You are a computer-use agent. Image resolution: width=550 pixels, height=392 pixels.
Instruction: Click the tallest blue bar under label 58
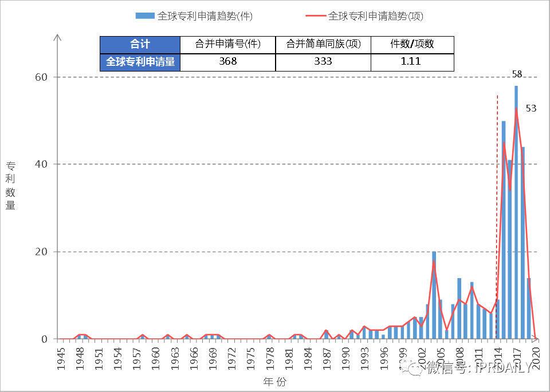pos(516,212)
